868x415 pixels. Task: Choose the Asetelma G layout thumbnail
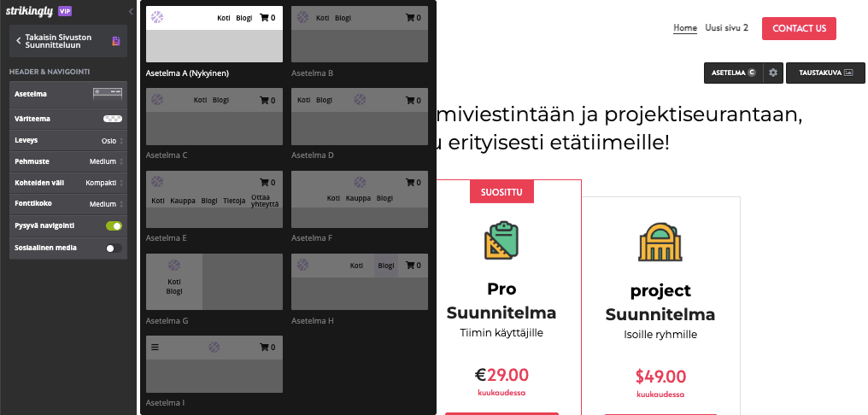(x=214, y=281)
